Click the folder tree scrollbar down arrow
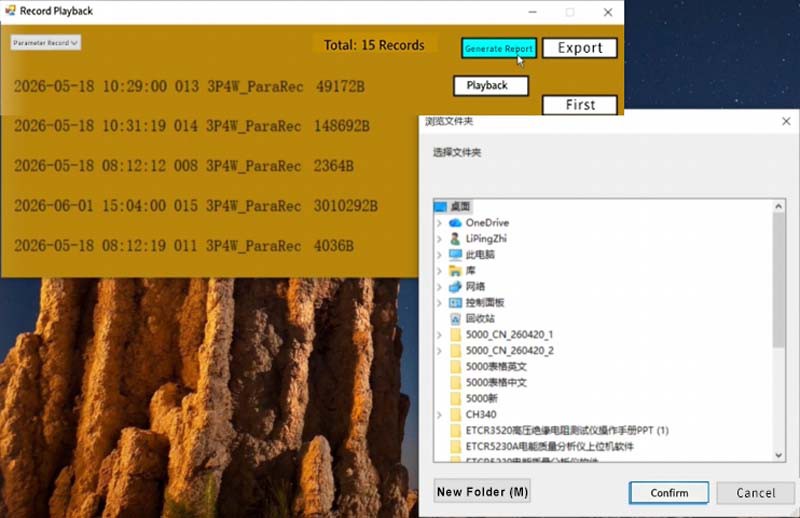The image size is (800, 518). [779, 455]
